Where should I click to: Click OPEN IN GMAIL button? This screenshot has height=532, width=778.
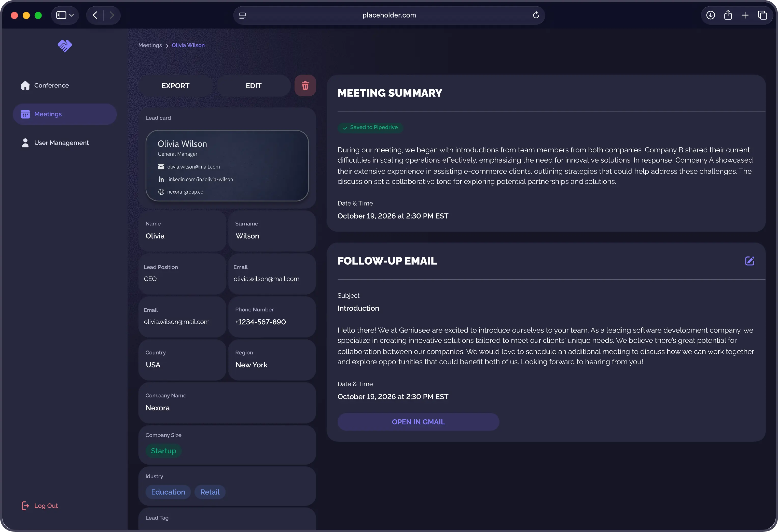click(418, 422)
